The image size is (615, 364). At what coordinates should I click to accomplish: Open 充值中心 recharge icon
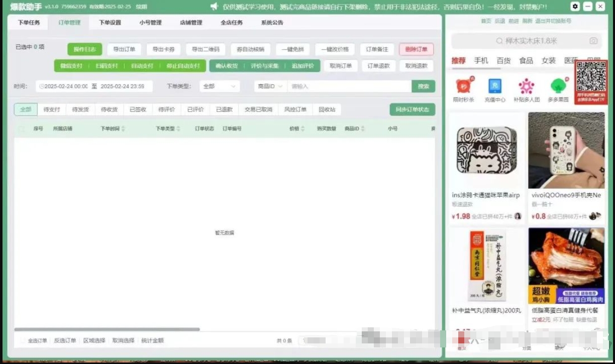tap(495, 86)
